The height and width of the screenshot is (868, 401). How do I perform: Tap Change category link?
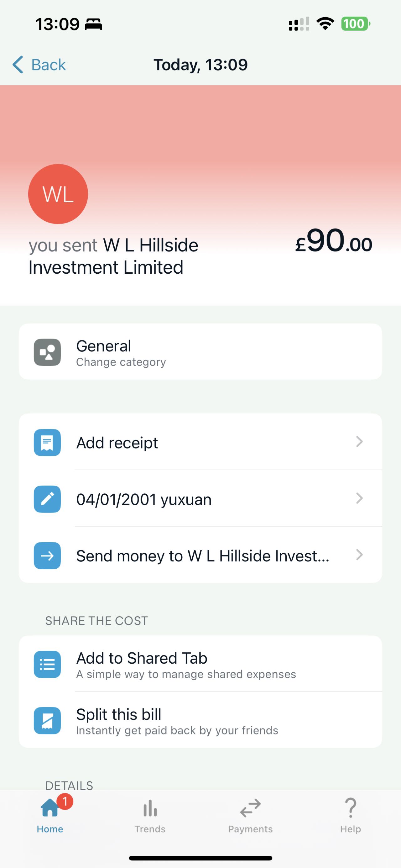pos(121,362)
